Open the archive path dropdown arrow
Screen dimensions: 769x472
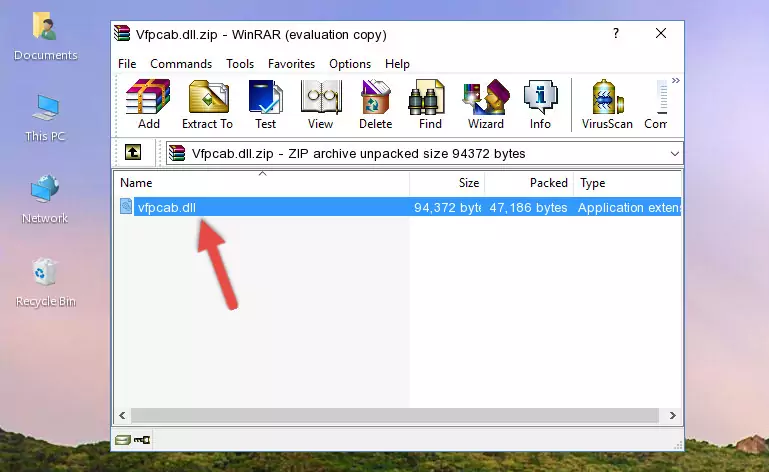click(x=675, y=154)
